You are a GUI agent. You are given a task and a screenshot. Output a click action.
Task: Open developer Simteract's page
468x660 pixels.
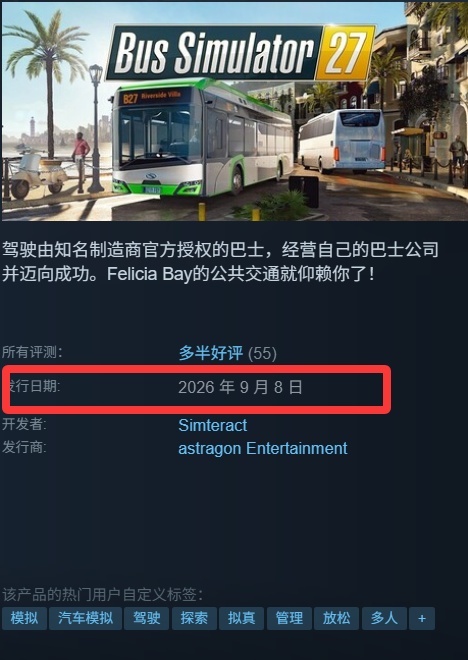[213, 425]
